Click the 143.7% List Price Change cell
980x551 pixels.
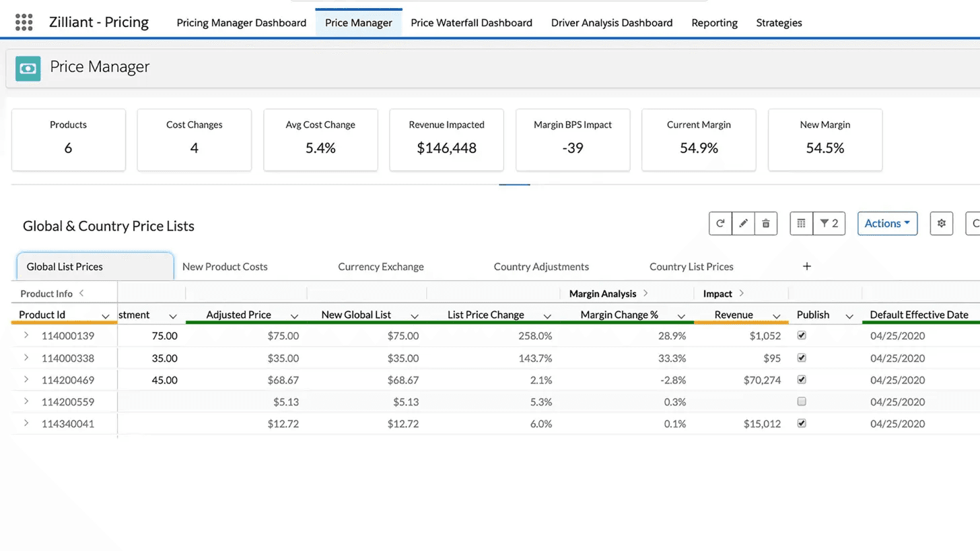[493, 358]
